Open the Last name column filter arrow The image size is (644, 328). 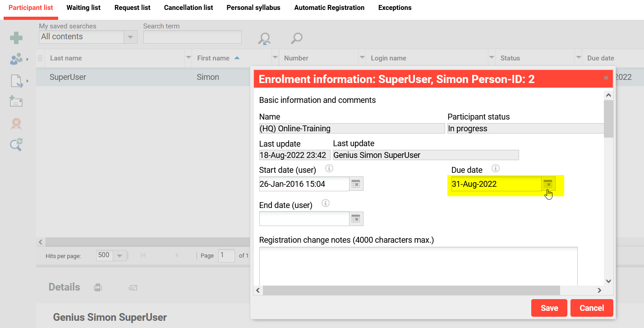tap(189, 58)
